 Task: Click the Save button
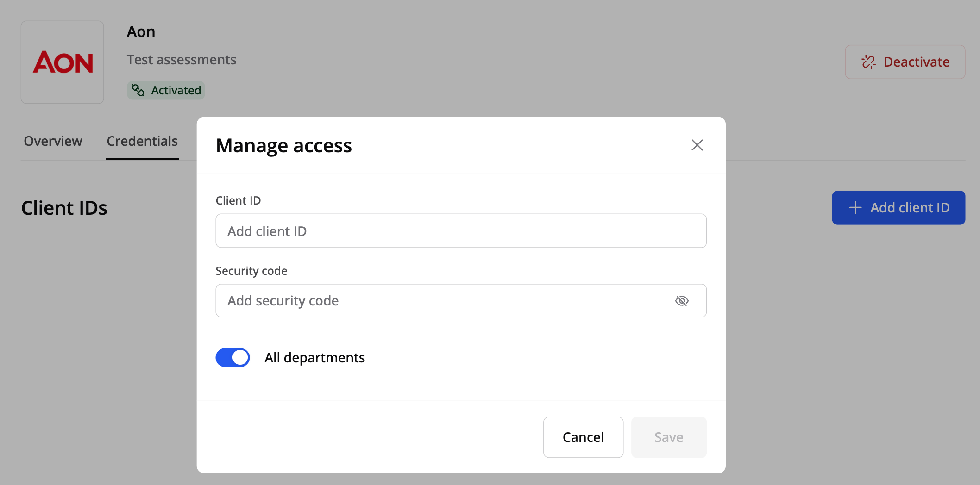tap(668, 437)
